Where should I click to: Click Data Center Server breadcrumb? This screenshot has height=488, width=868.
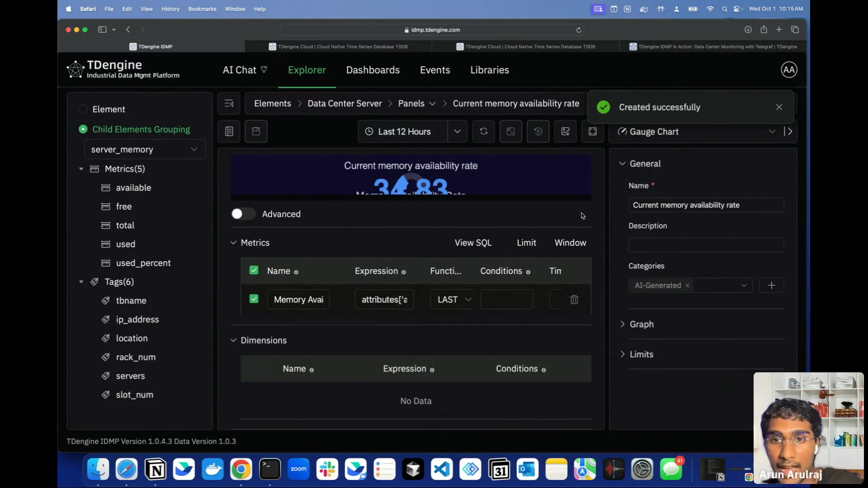pyautogui.click(x=344, y=103)
